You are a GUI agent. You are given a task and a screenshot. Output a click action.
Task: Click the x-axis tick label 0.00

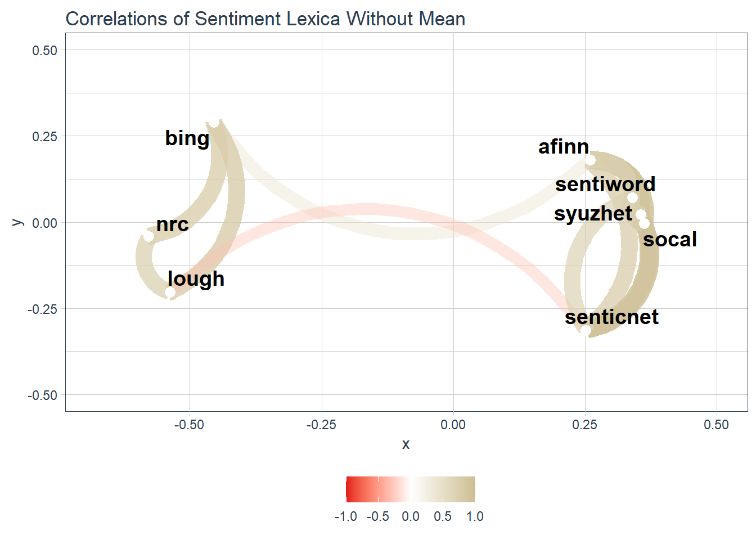453,425
